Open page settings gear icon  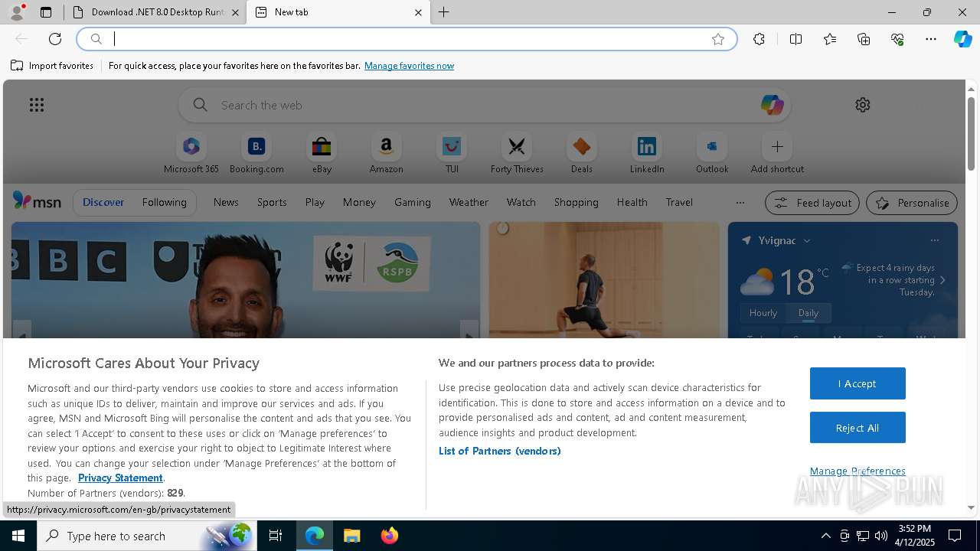click(863, 105)
